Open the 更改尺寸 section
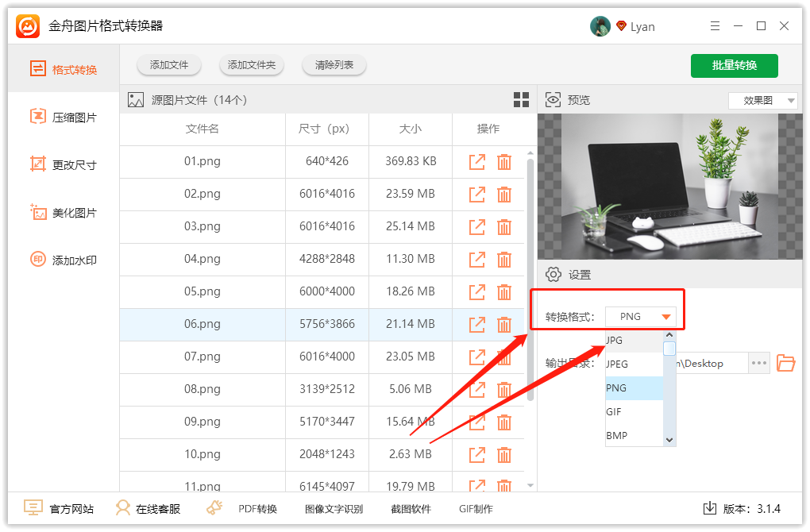The image size is (810, 532). [64, 165]
